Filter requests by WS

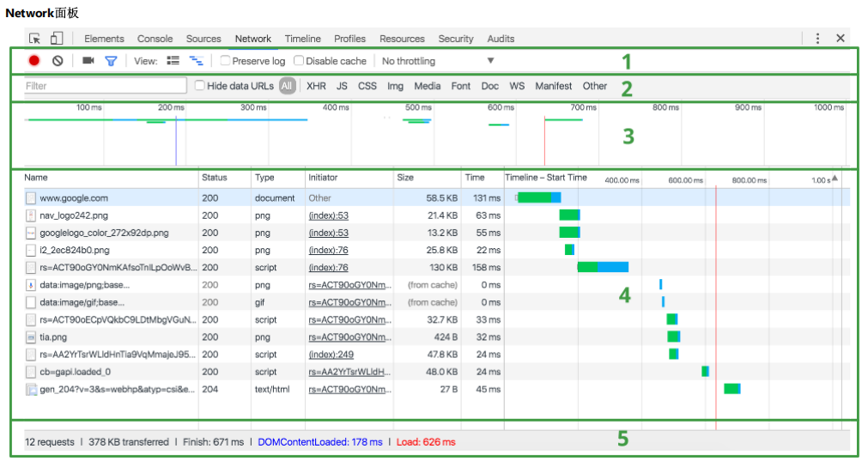(517, 86)
